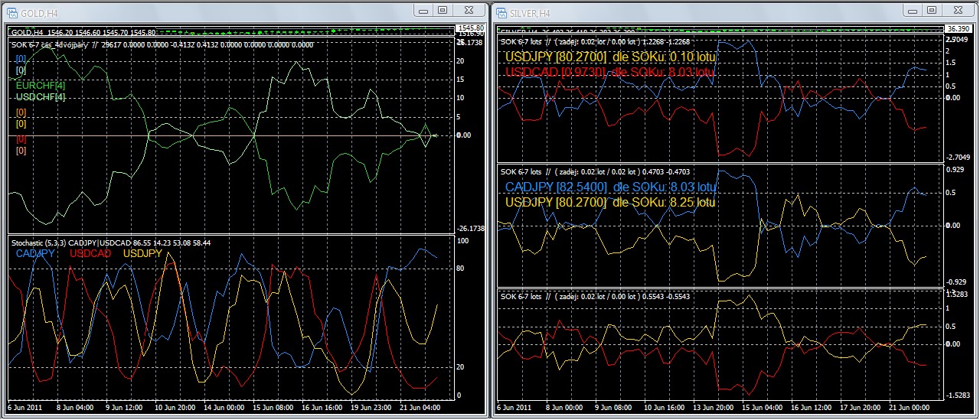The image size is (980, 420).
Task: Close the SILVER,H4 chart window
Action: (x=956, y=10)
